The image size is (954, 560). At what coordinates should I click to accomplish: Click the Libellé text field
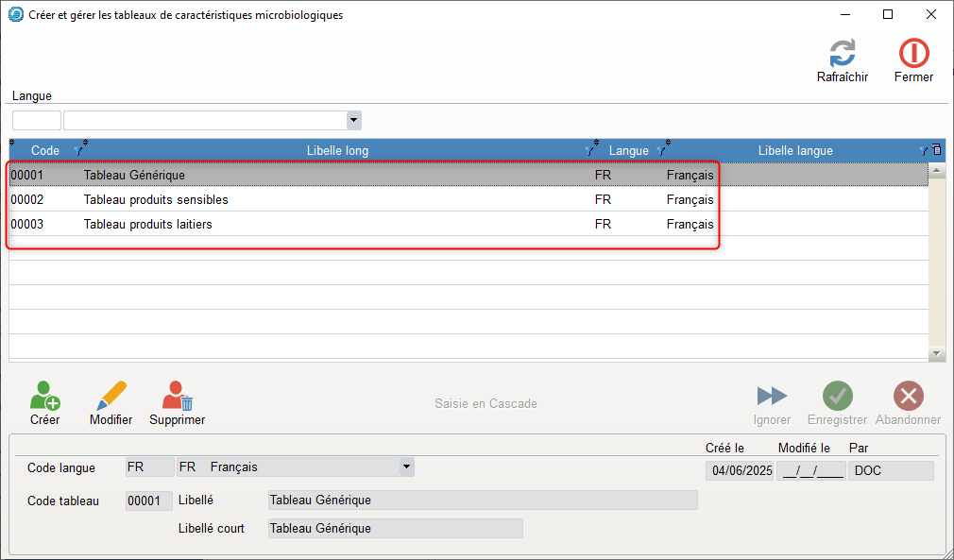click(482, 501)
